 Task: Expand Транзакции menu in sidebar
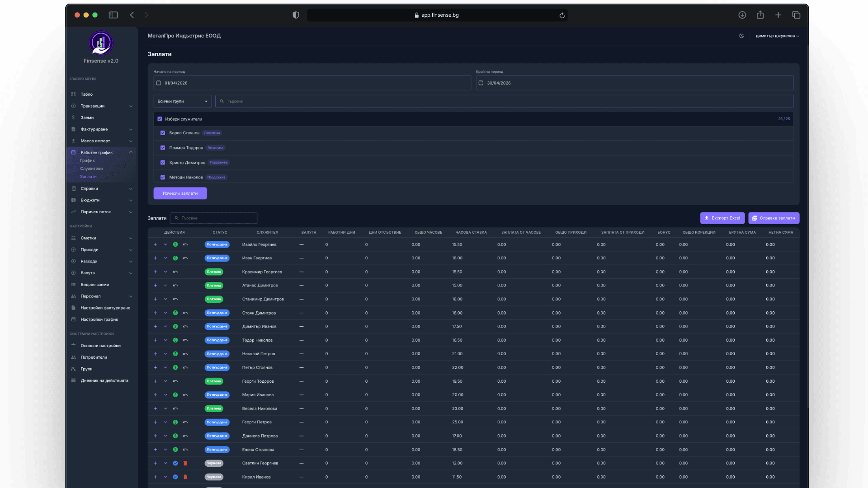pyautogui.click(x=102, y=106)
